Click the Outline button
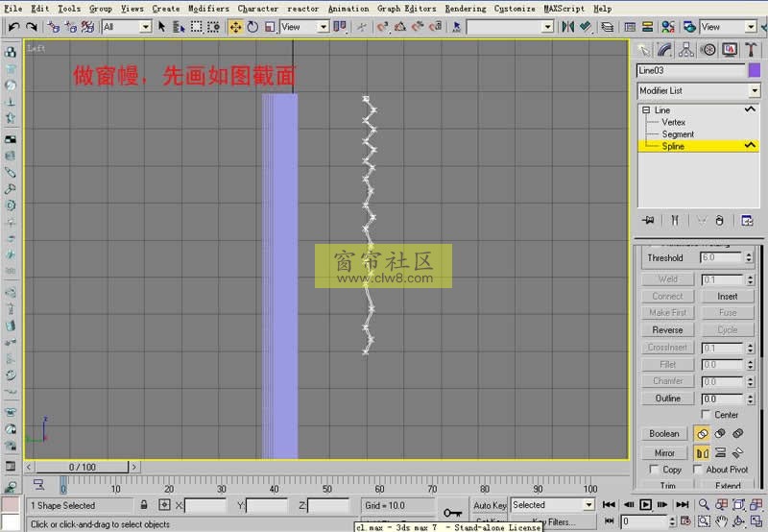768x532 pixels. [667, 399]
